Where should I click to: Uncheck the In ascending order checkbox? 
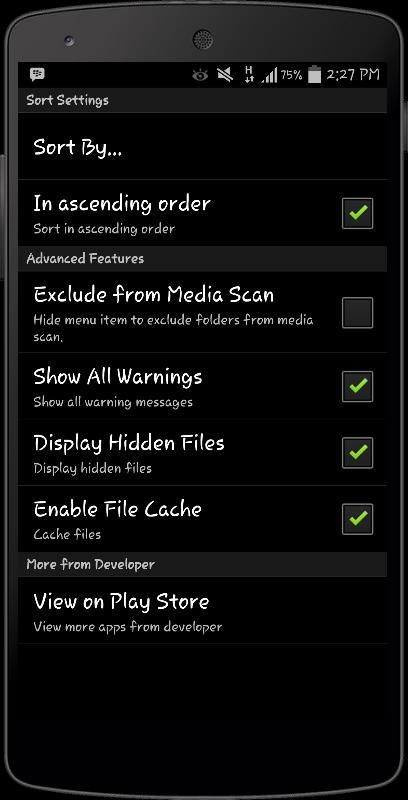(358, 213)
